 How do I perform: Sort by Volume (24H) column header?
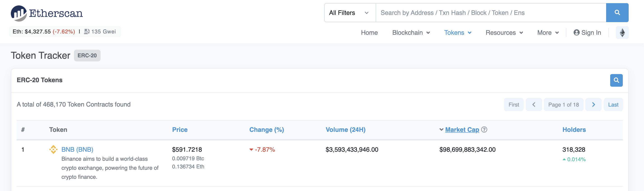coord(345,130)
